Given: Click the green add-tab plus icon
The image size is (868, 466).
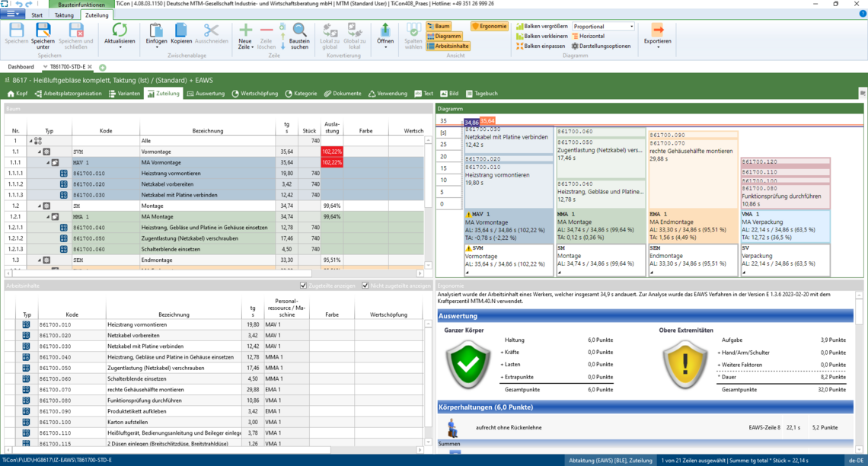Looking at the screenshot, I should point(103,68).
